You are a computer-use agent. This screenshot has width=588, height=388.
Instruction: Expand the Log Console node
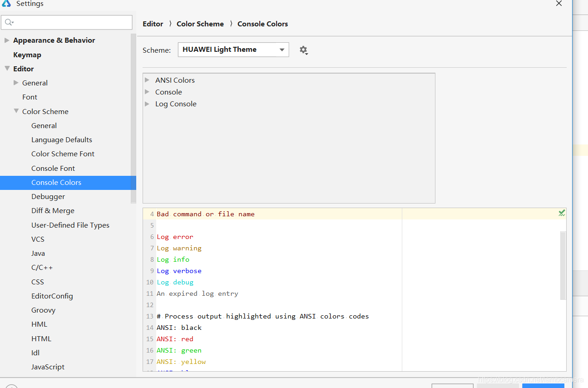point(147,104)
